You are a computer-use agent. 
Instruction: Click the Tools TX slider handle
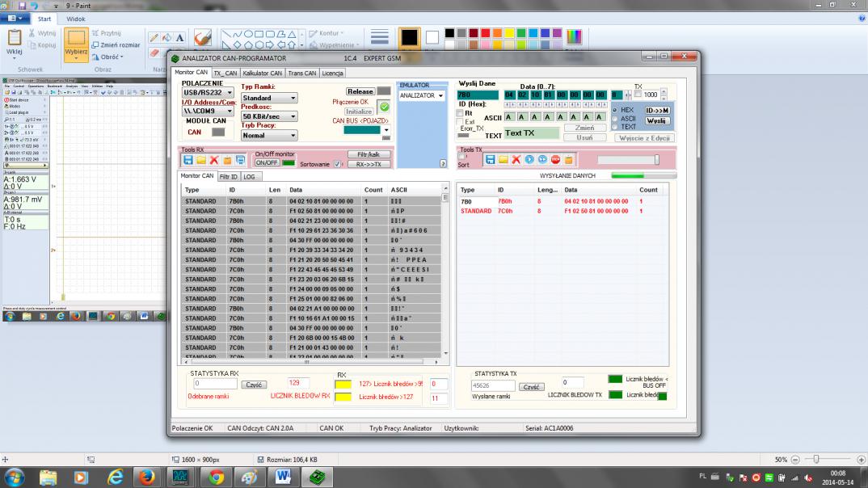656,160
